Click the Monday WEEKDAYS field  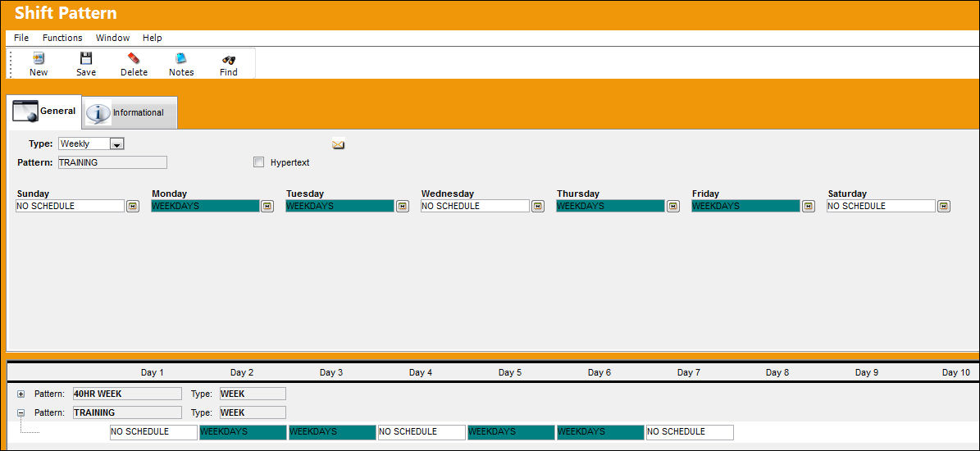pos(205,206)
